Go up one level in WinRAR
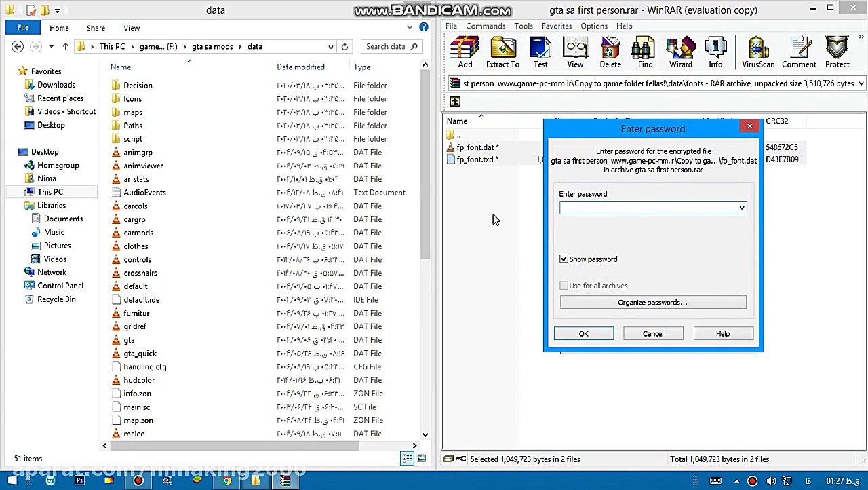Viewport: 868px width, 490px height. tap(455, 102)
